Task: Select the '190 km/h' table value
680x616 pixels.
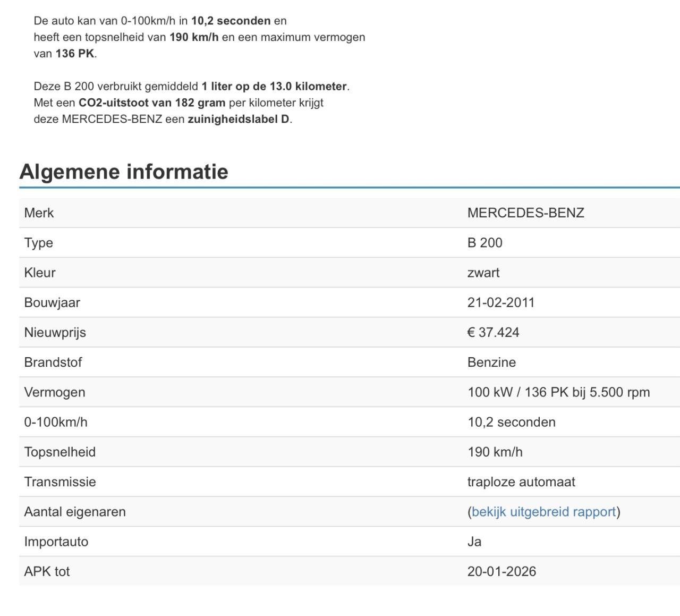Action: (x=495, y=452)
